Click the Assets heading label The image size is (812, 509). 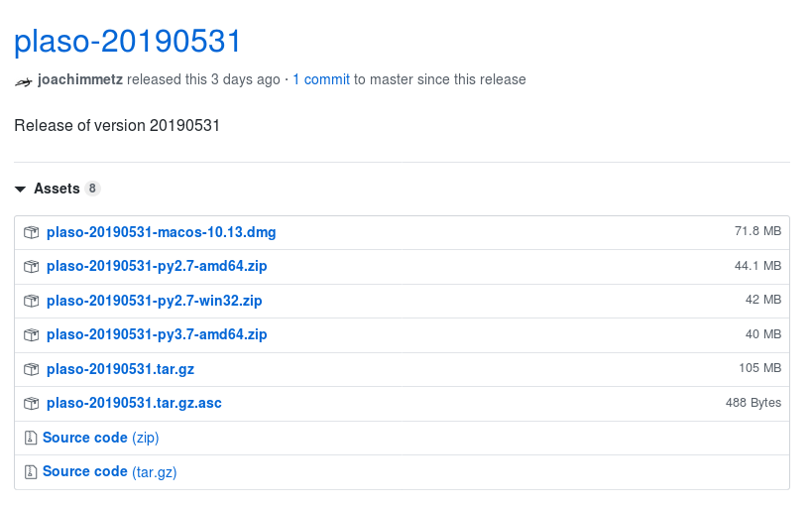(57, 189)
